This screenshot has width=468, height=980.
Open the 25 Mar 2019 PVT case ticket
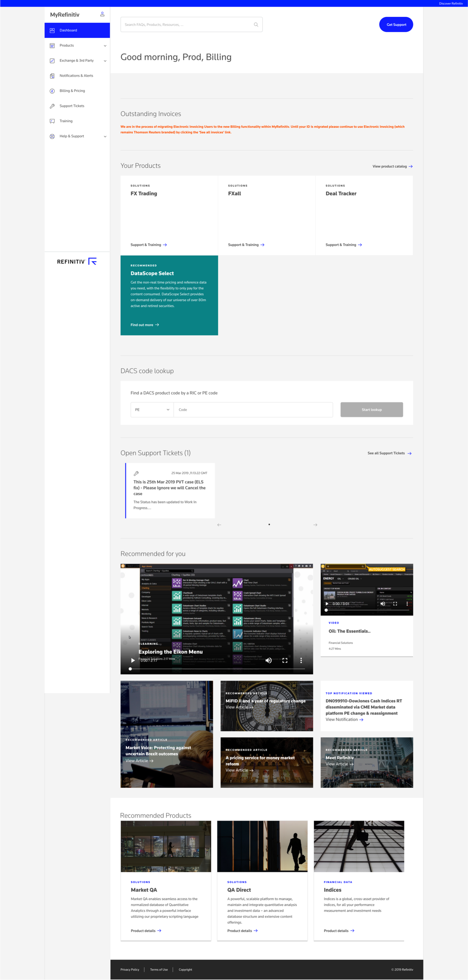coord(170,491)
